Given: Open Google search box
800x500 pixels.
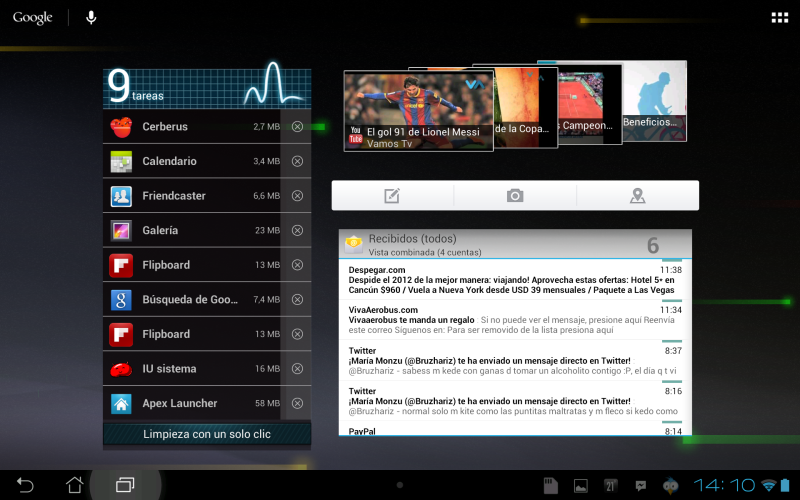Looking at the screenshot, I should coord(33,18).
